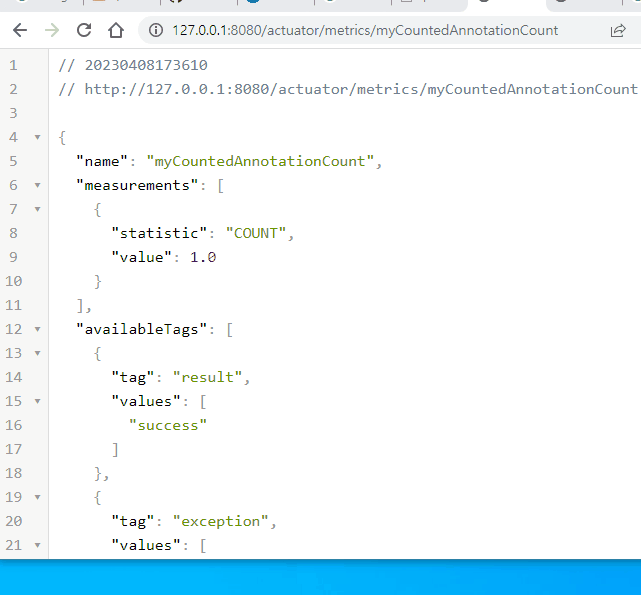
Task: Click line number 1 in gutter
Action: pyautogui.click(x=13, y=65)
